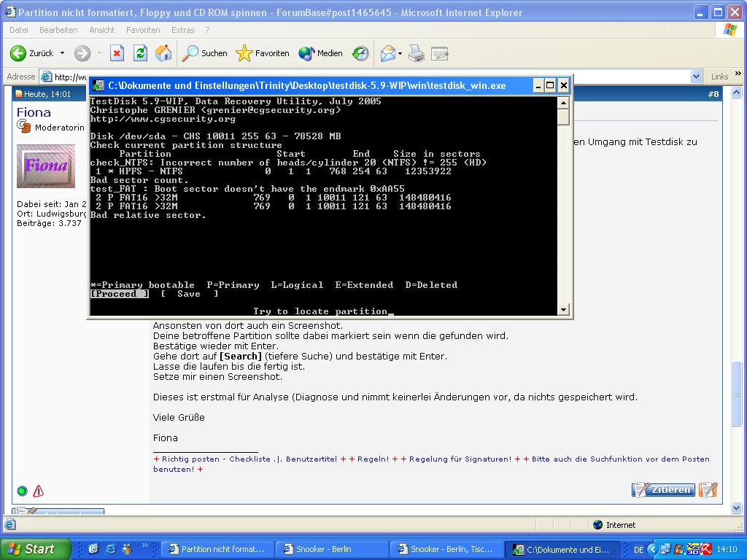Image resolution: width=747 pixels, height=560 pixels.
Task: Click the Xeal3D tray icon
Action: [x=693, y=549]
